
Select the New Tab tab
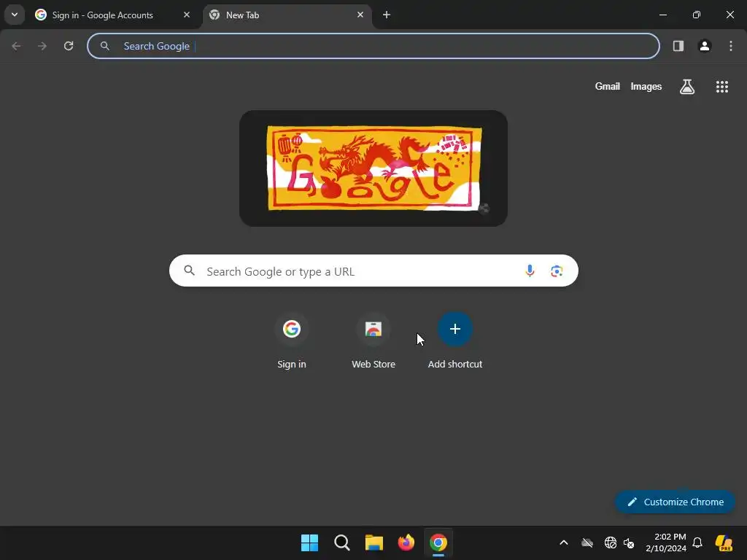[286, 15]
